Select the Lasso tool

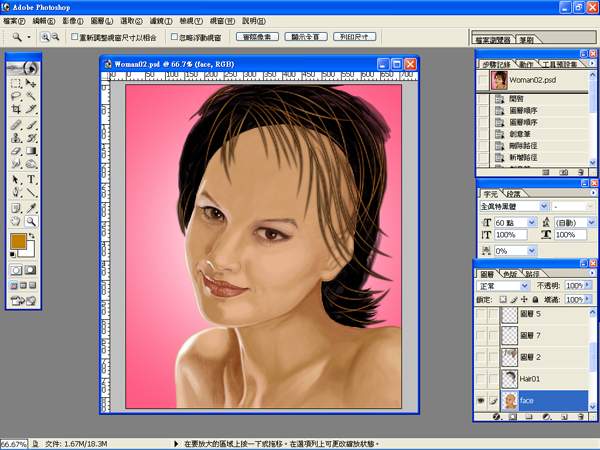pos(16,96)
